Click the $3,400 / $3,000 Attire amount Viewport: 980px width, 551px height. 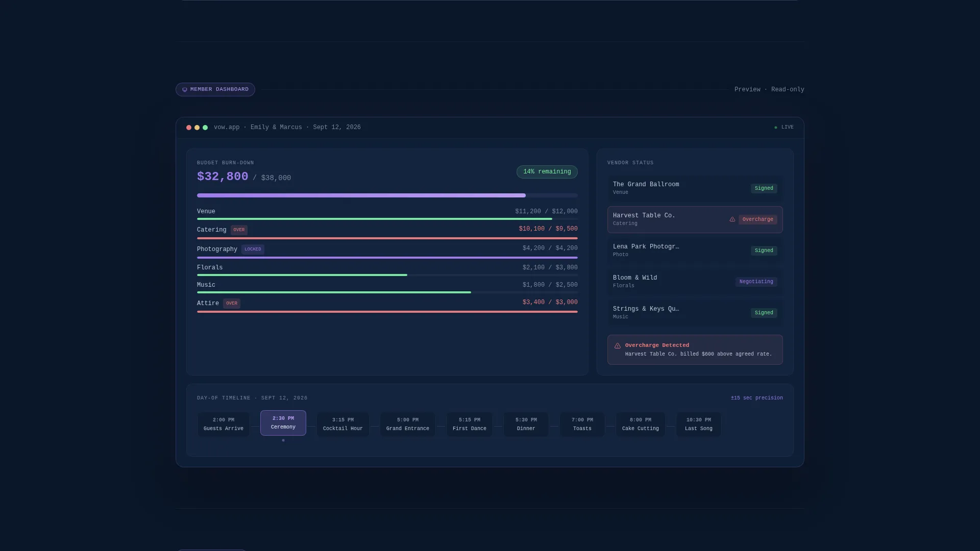click(x=550, y=303)
